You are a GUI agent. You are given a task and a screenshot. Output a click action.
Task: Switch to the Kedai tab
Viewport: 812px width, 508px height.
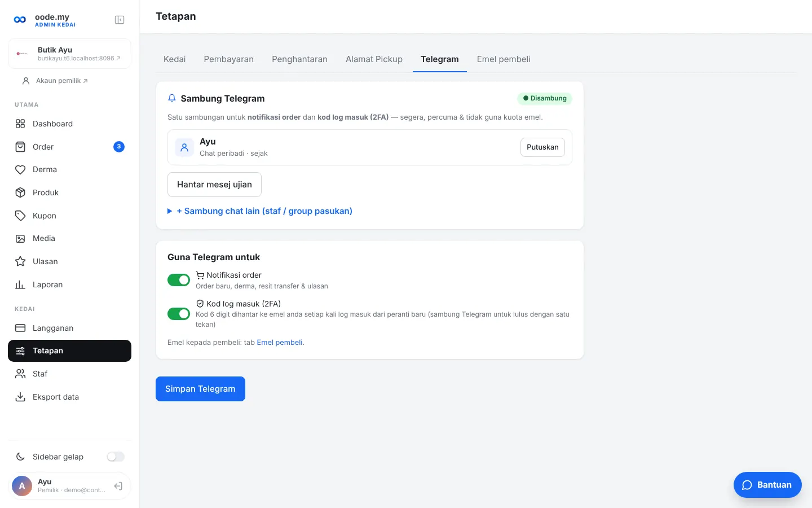point(175,59)
